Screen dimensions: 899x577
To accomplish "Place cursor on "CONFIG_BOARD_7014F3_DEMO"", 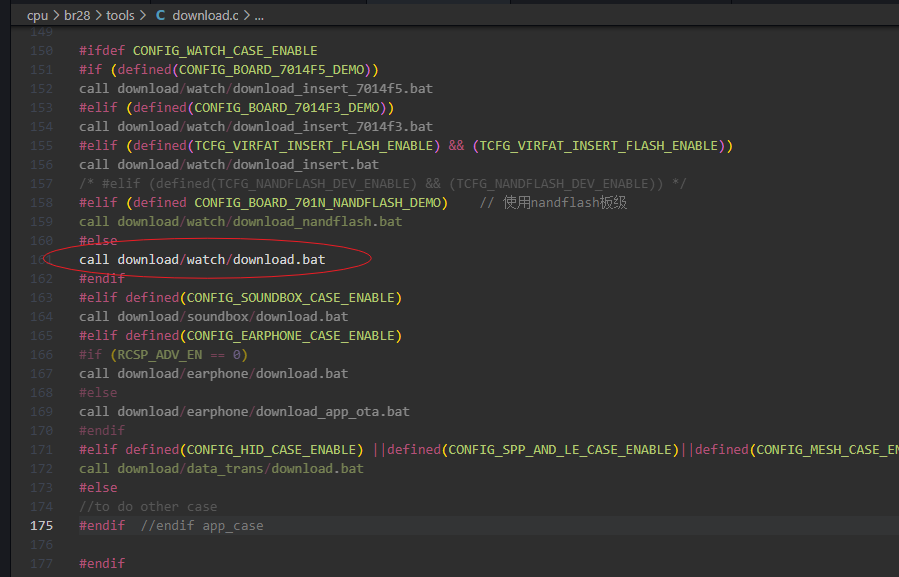I will (x=287, y=107).
